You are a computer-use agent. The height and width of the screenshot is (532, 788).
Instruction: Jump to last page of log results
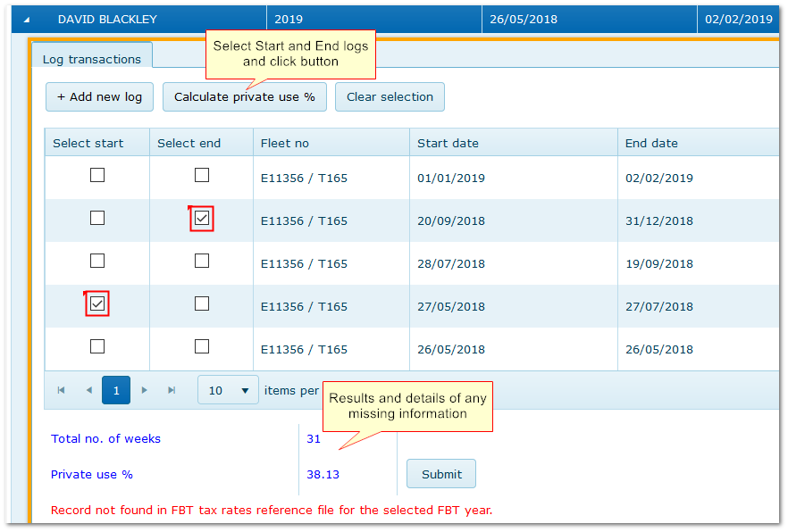(x=172, y=390)
